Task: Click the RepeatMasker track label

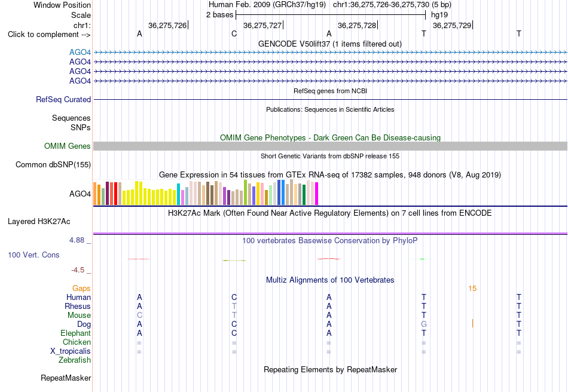Action: (66, 378)
